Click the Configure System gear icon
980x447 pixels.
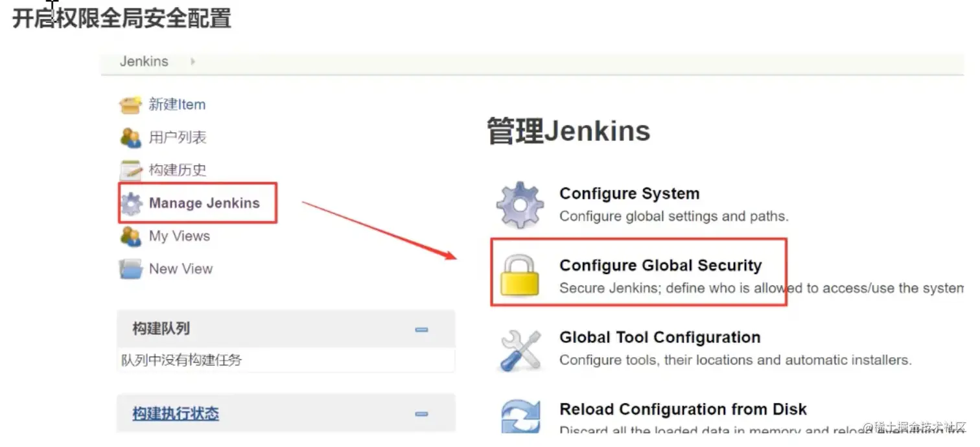click(520, 205)
